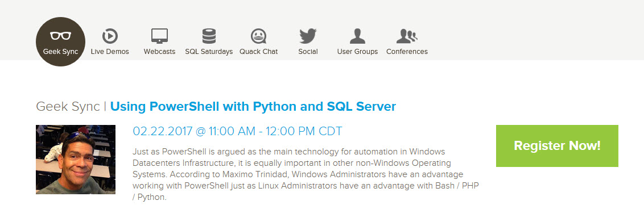Choose the SQL Saturdays text label
This screenshot has height=209, width=644.
pyautogui.click(x=209, y=52)
